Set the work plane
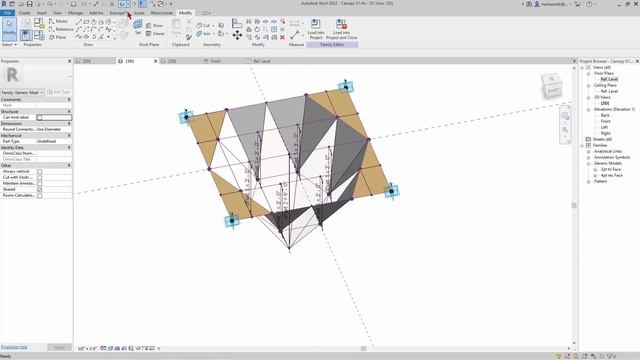 point(138,27)
